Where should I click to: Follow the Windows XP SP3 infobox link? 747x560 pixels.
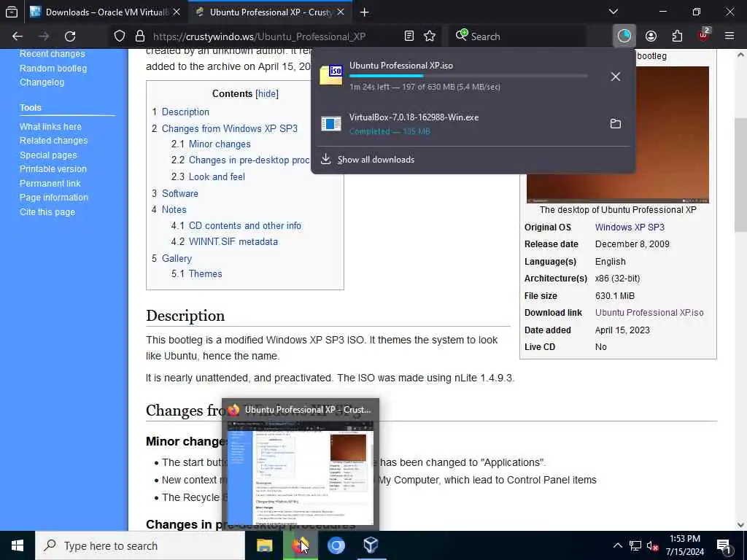pos(630,227)
